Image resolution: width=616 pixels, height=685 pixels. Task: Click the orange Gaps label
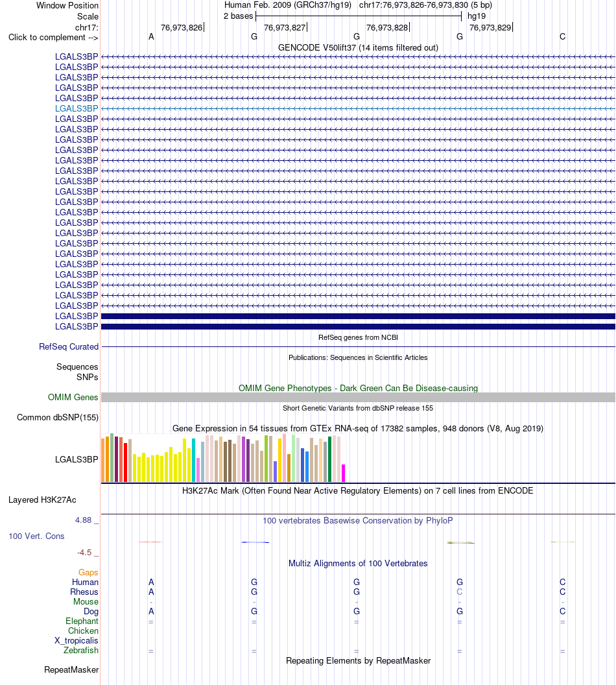click(x=88, y=572)
